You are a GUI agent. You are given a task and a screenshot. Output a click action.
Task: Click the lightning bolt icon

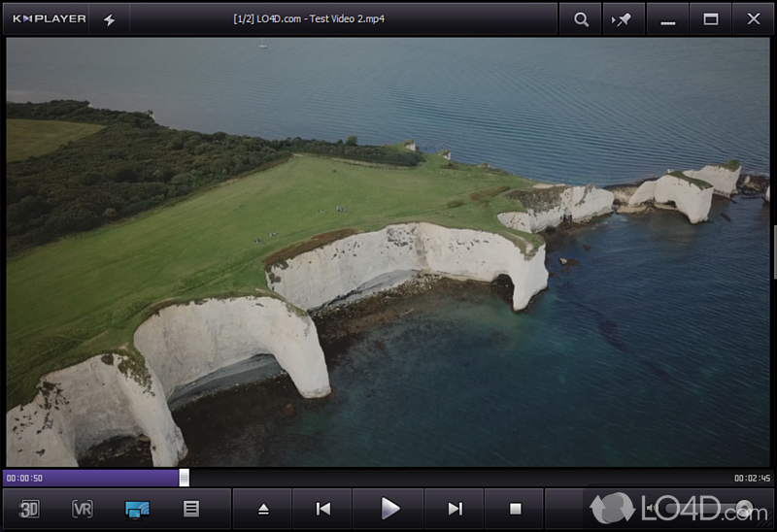coord(109,19)
